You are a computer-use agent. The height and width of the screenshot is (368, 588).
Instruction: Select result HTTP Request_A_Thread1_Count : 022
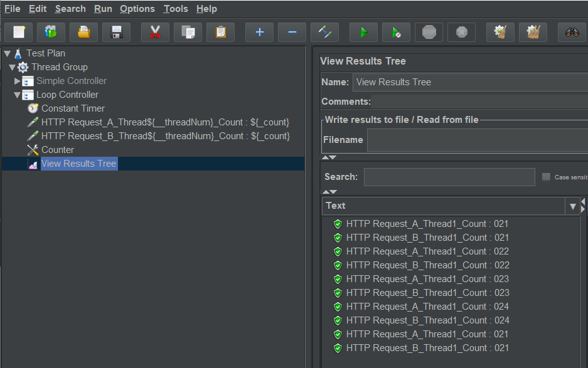427,251
